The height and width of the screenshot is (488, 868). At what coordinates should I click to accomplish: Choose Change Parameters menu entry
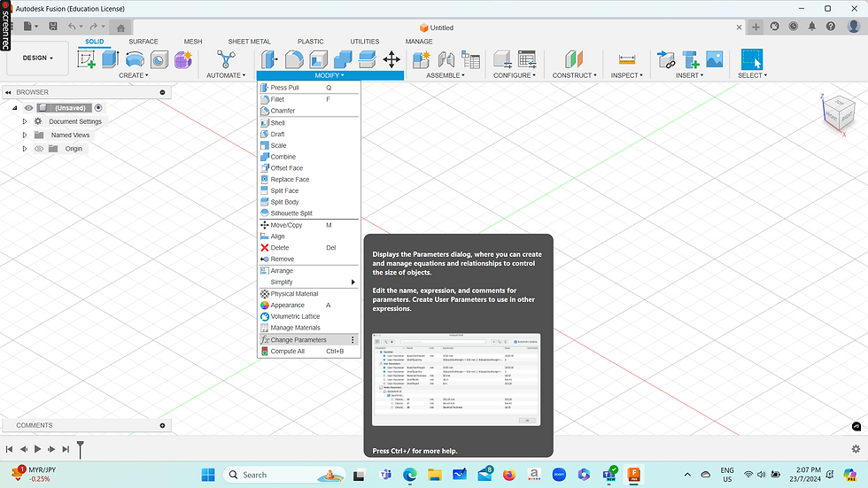pos(309,340)
